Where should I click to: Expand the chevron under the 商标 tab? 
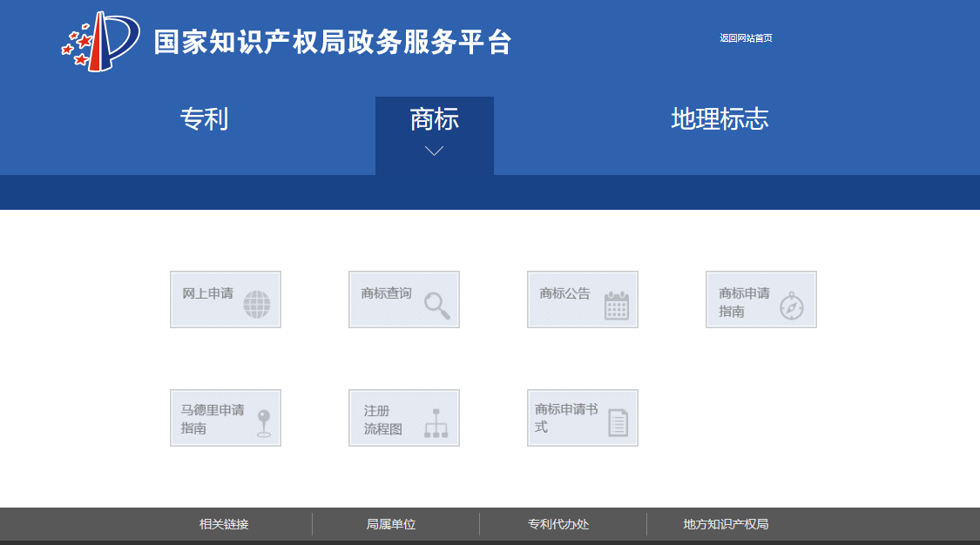coord(434,150)
